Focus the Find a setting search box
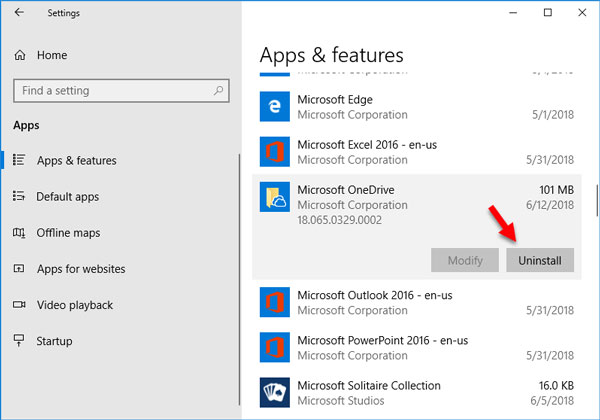Viewport: 600px width, 420px height. pos(121,91)
